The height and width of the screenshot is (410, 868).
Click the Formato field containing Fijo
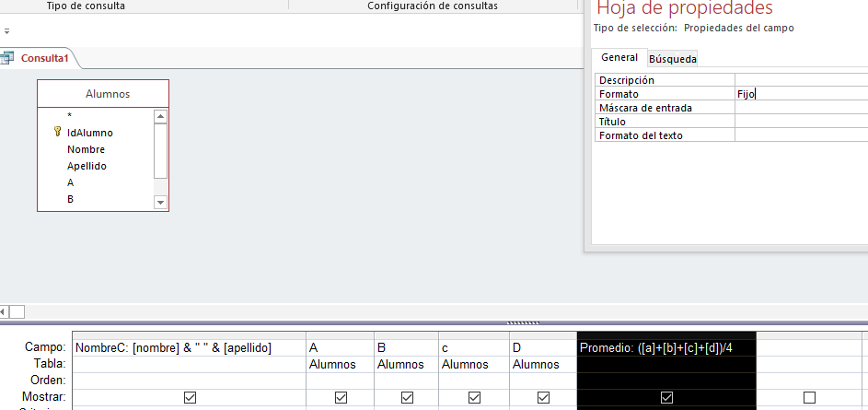pyautogui.click(x=801, y=94)
